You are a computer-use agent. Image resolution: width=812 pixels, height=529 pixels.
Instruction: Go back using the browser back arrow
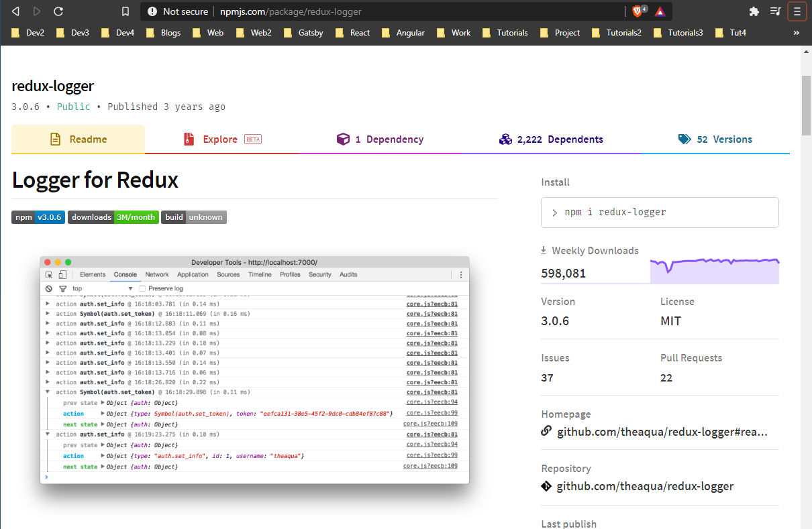[15, 11]
